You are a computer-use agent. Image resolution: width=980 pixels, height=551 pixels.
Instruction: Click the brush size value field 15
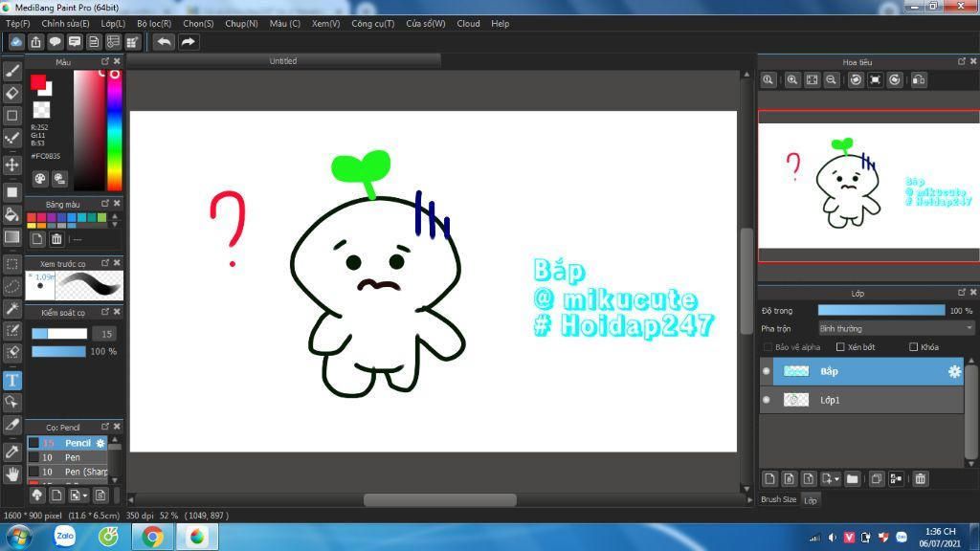pyautogui.click(x=106, y=334)
